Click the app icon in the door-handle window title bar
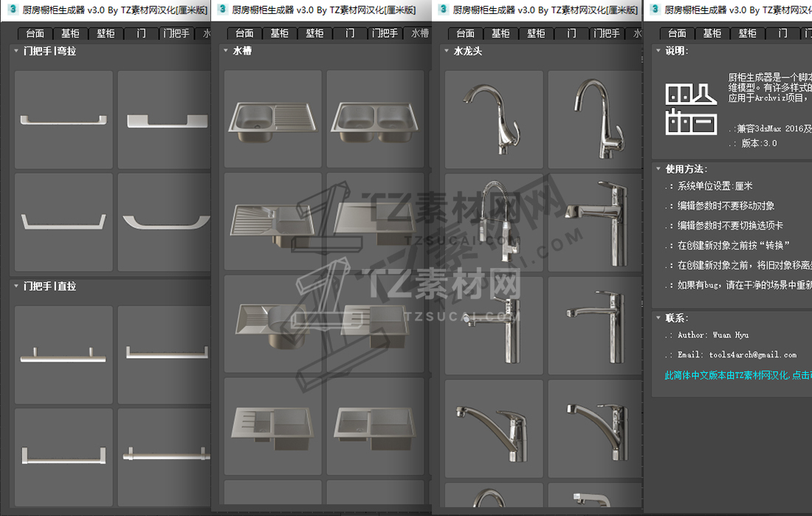This screenshot has width=812, height=516. pos(13,10)
